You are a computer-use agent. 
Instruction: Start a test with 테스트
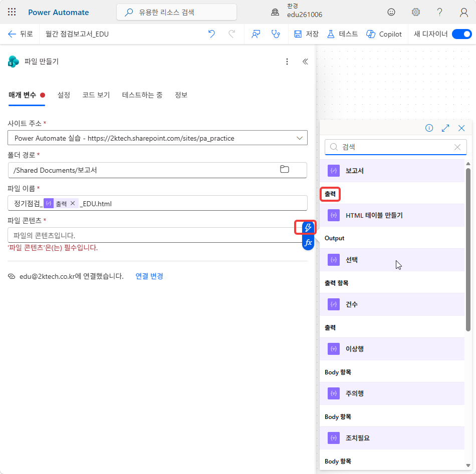point(342,34)
